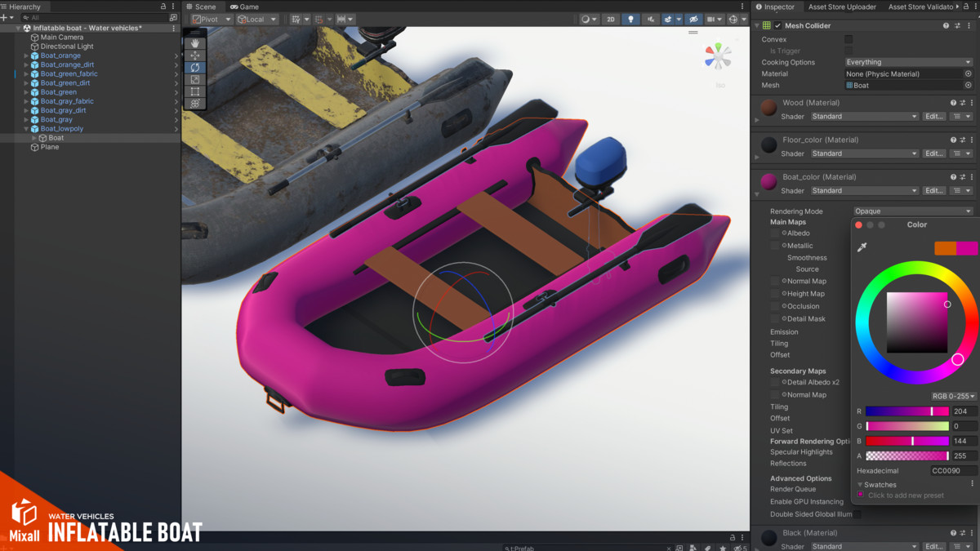Open Local handle rotation dropdown
This screenshot has width=980, height=551.
(x=257, y=19)
